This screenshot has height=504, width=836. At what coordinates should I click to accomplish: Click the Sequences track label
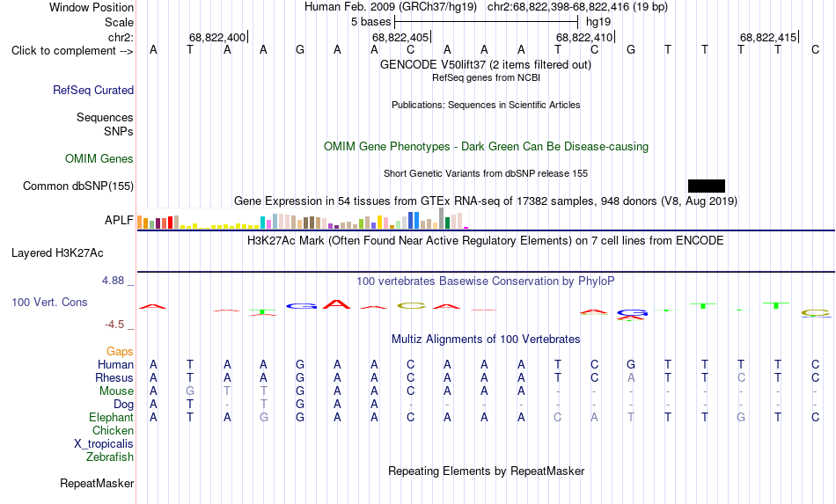[105, 117]
